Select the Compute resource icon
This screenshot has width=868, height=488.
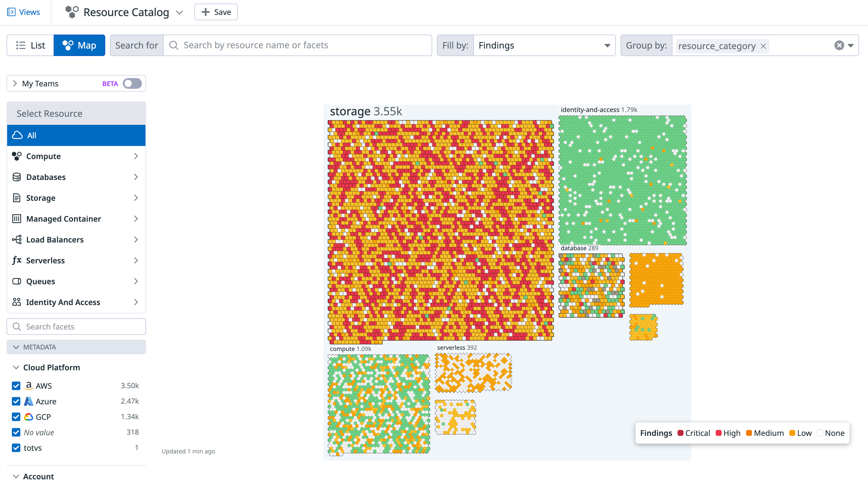click(17, 156)
